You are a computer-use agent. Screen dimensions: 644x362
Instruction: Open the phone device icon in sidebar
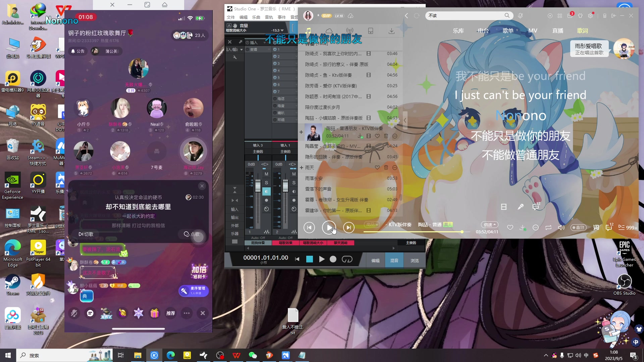click(371, 31)
